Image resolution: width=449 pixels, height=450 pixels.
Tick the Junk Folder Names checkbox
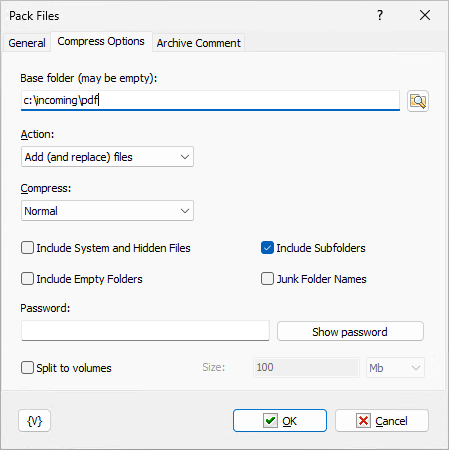(x=267, y=279)
